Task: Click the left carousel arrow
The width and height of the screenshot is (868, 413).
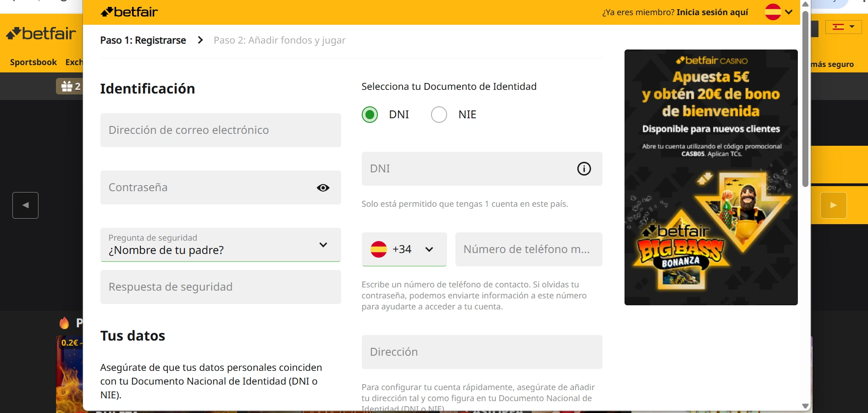Action: click(x=25, y=205)
